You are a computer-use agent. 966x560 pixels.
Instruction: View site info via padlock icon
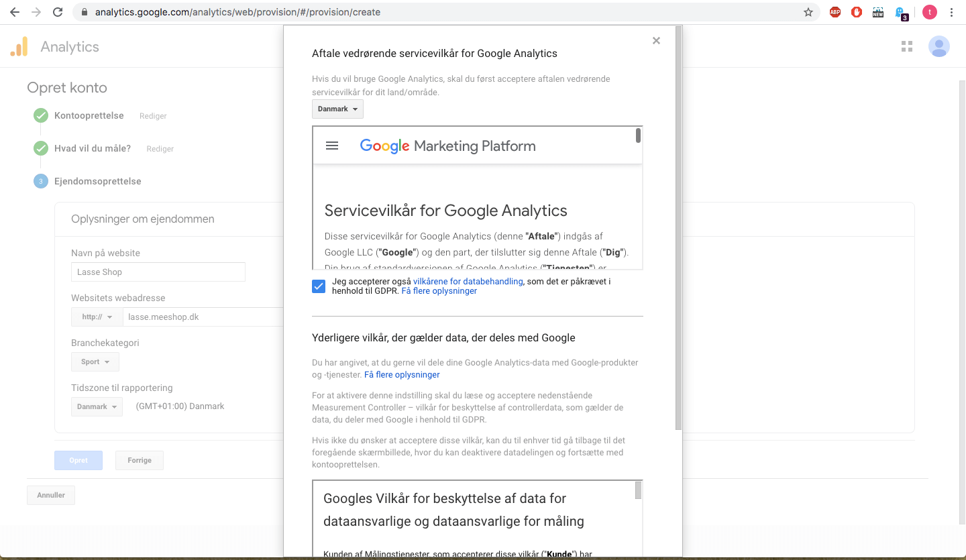point(84,12)
